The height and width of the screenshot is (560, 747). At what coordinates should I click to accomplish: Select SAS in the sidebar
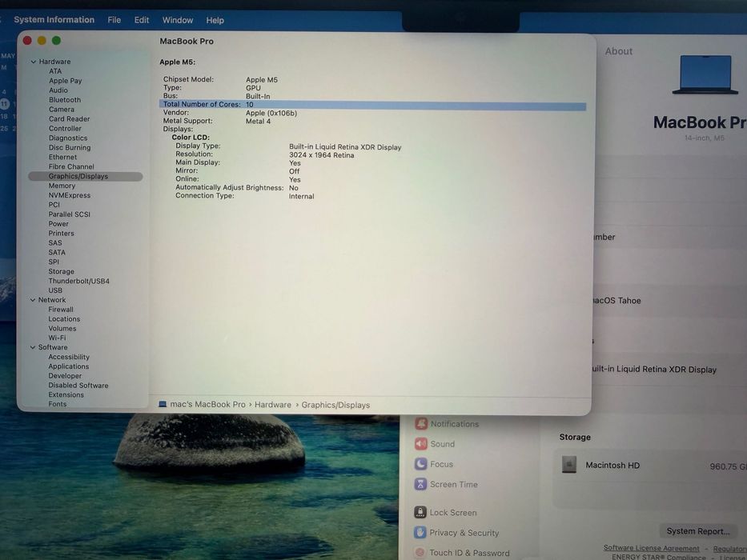point(54,243)
